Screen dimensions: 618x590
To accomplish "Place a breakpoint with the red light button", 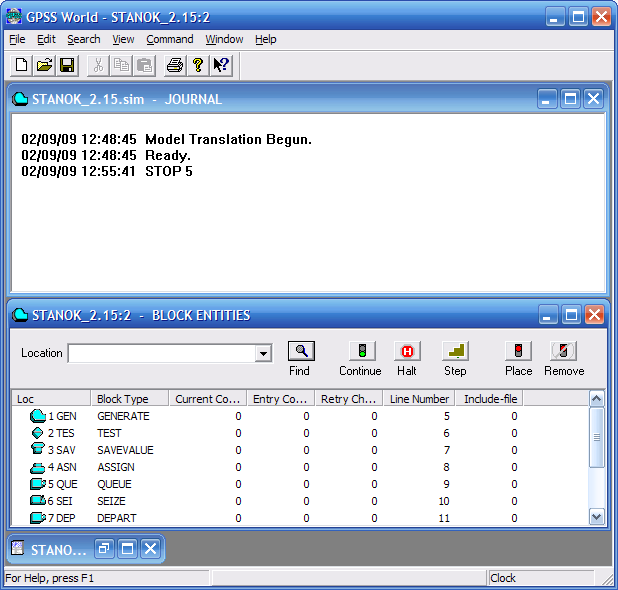I will [518, 351].
